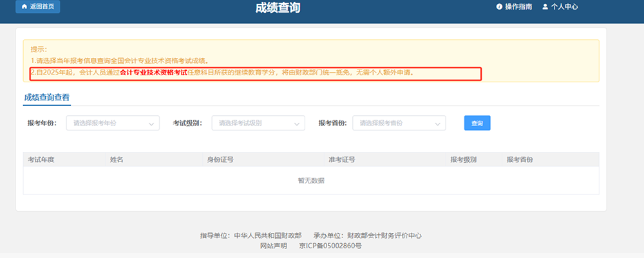644x258 pixels.
Task: Switch to the 成绩查询查看 tab
Action: pyautogui.click(x=47, y=97)
